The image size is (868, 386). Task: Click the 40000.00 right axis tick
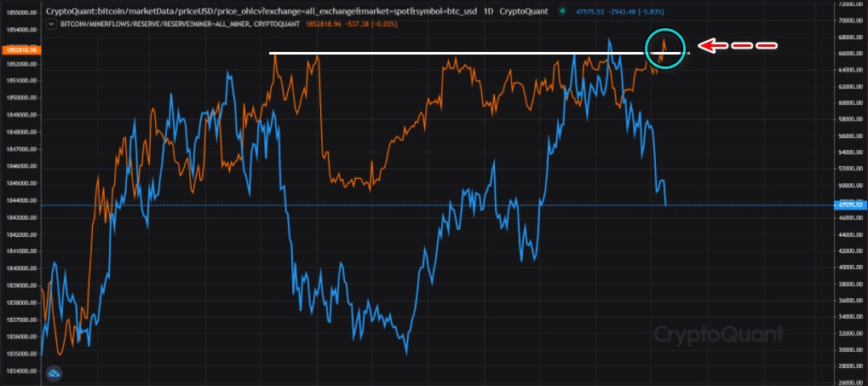click(850, 268)
